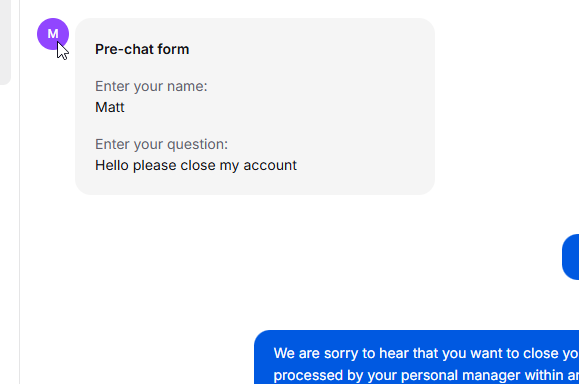Click the vertical divider beside the chat

pos(20,192)
